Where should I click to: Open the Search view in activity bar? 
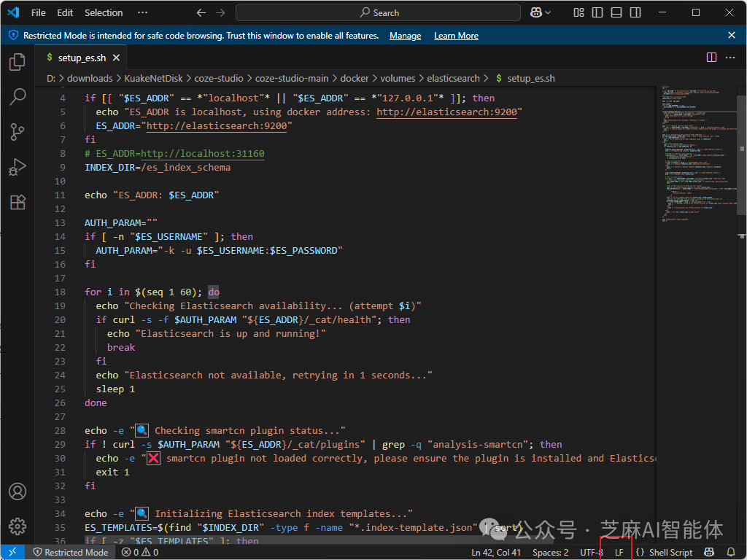pos(18,97)
